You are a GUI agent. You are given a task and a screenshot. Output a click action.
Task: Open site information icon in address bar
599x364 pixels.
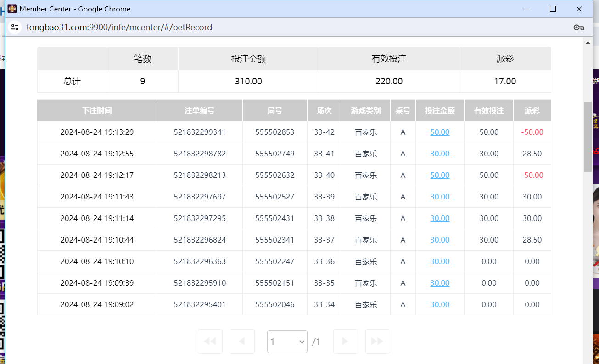pyautogui.click(x=15, y=27)
